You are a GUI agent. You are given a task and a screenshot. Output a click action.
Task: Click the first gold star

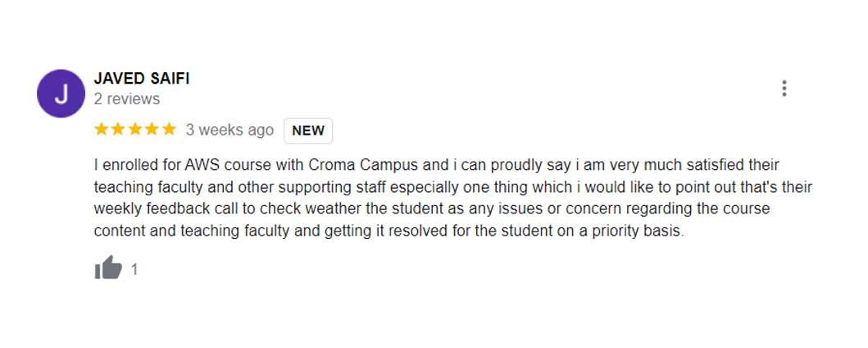coord(102,130)
